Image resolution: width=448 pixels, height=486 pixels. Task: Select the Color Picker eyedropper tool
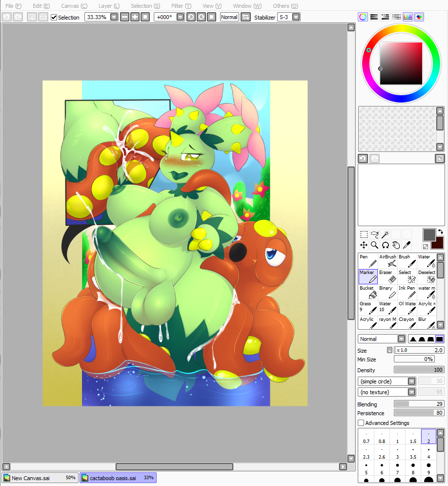(x=407, y=245)
